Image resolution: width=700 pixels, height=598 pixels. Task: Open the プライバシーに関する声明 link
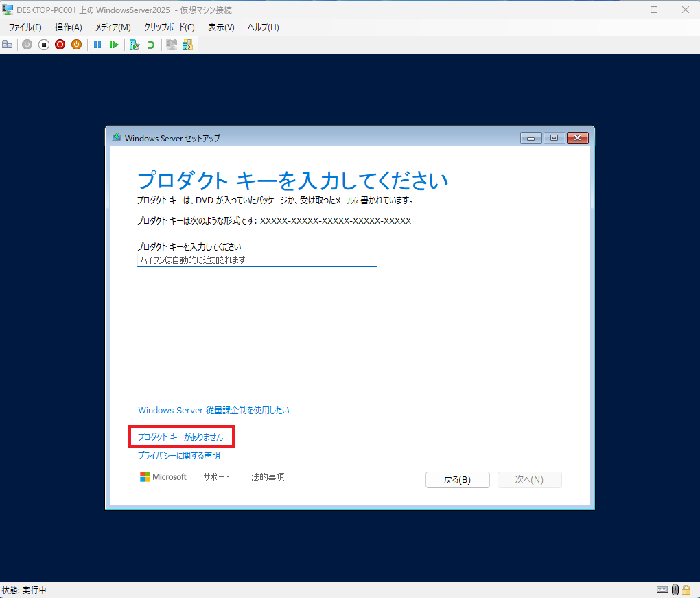(x=178, y=455)
